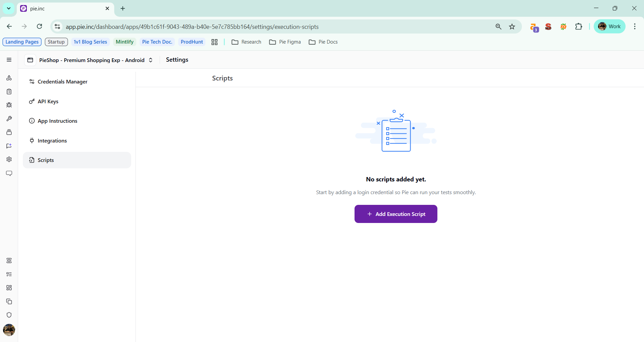Open the Pie Tech Doc. bookmark
644x342 pixels.
(157, 42)
